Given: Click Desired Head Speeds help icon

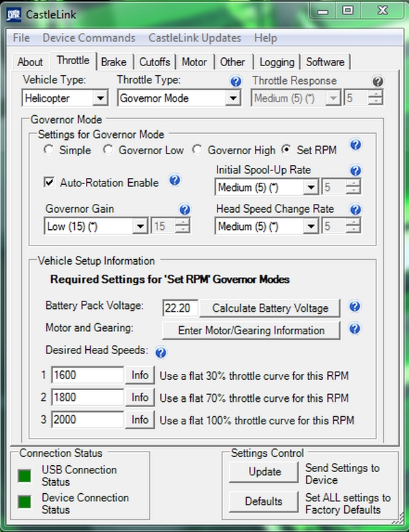Looking at the screenshot, I should pos(161,353).
